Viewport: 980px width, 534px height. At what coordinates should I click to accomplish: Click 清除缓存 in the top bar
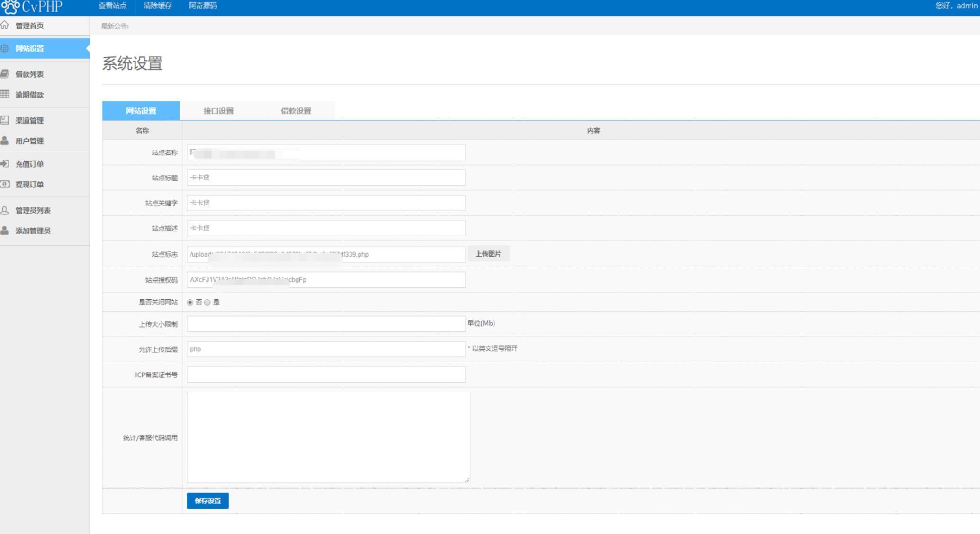coord(158,6)
